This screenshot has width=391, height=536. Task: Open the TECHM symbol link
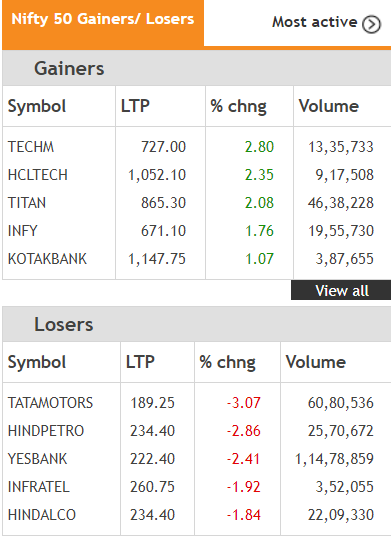pyautogui.click(x=31, y=147)
